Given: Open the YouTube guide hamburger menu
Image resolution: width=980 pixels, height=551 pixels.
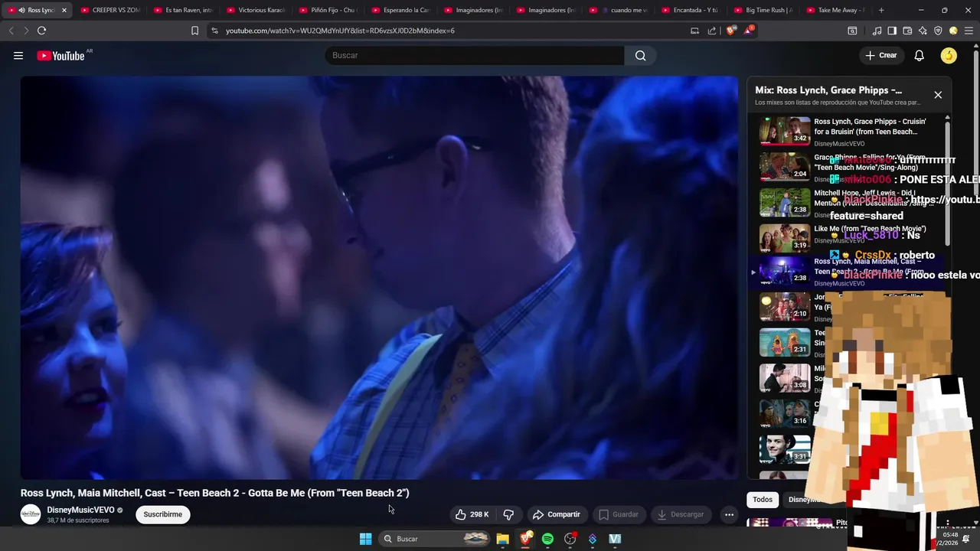Looking at the screenshot, I should coord(18,55).
